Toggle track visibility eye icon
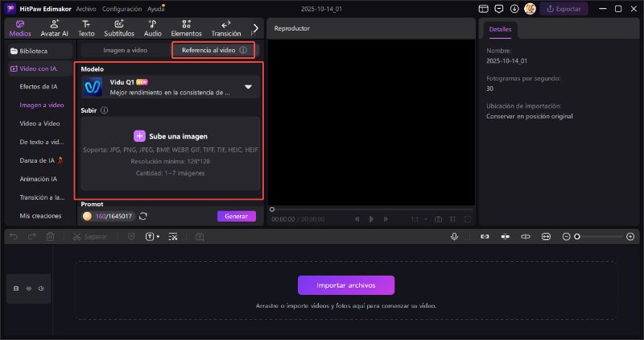This screenshot has height=340, width=644. click(29, 288)
